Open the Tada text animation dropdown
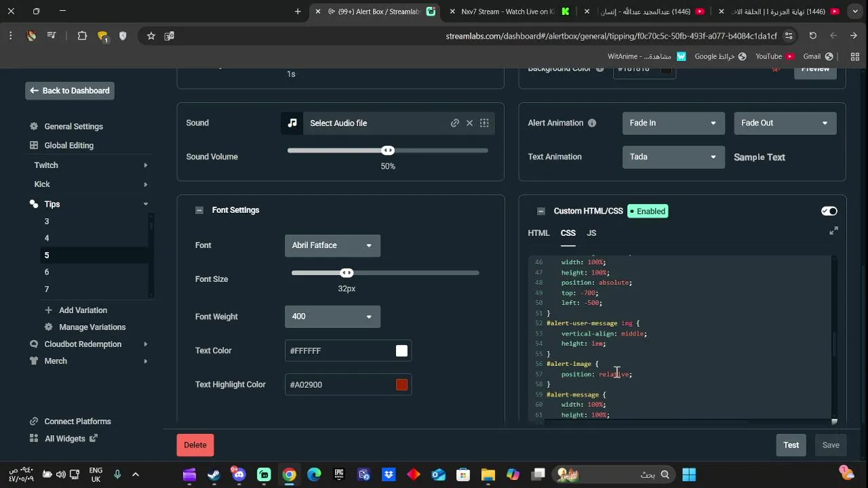Screen dimensions: 868x488 click(673, 157)
